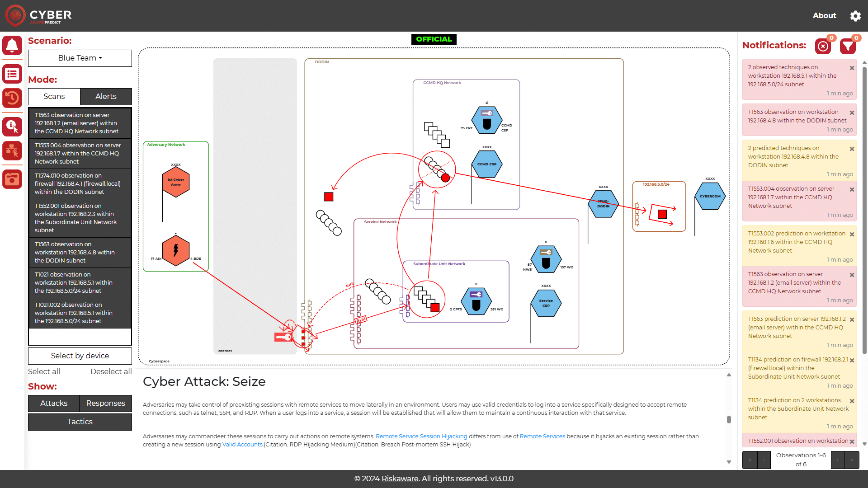The width and height of the screenshot is (868, 488).
Task: Follow Remote Service Session Hijacking link
Action: 421,436
